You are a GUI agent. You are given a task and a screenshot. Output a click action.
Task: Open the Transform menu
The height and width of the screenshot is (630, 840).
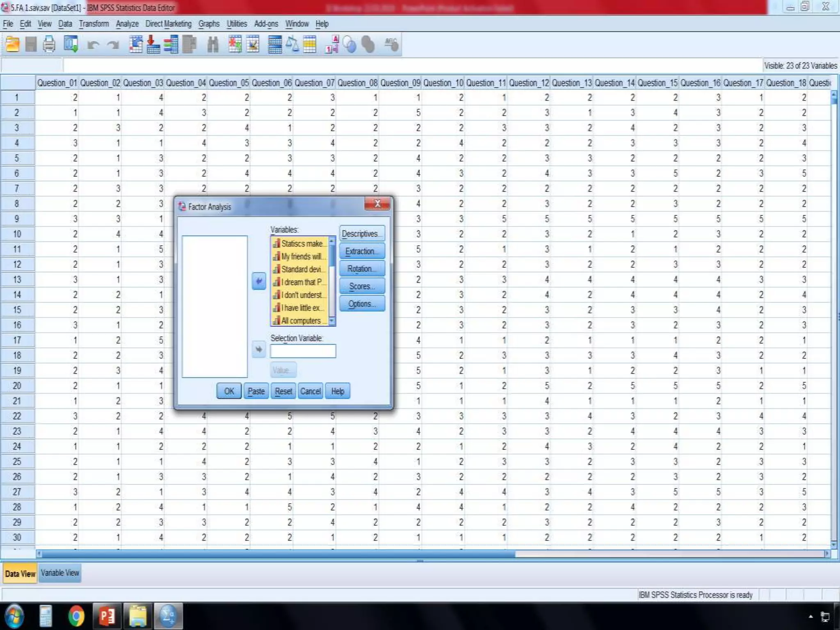94,24
